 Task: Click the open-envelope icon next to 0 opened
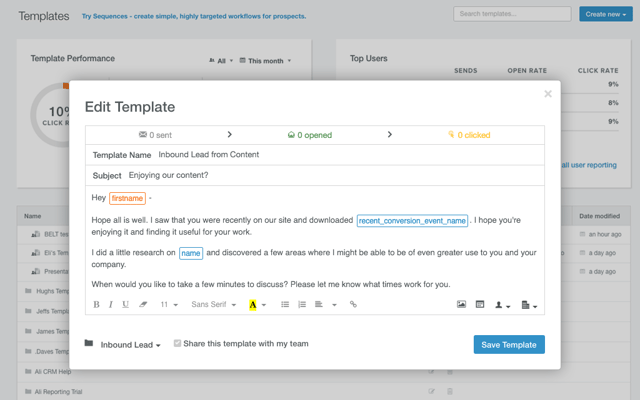click(291, 135)
